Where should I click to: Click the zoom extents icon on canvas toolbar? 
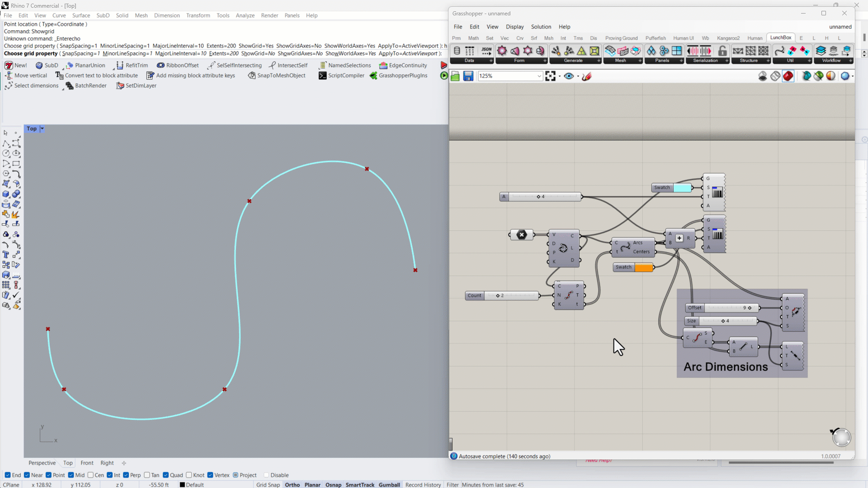[550, 76]
